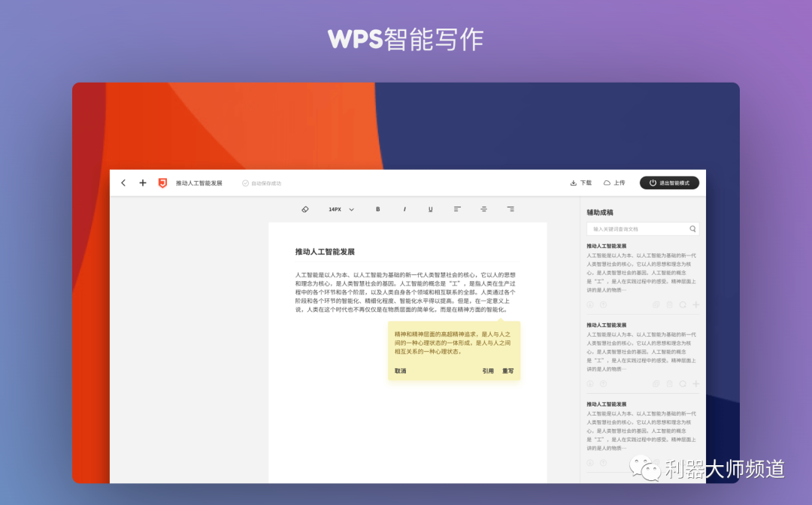Select the center align icon

[x=483, y=210]
